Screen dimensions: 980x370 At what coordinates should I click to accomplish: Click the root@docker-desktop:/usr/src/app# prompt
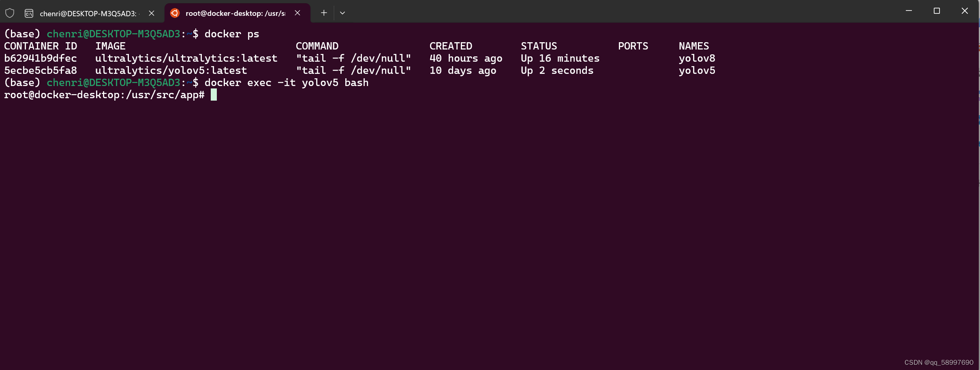(104, 95)
